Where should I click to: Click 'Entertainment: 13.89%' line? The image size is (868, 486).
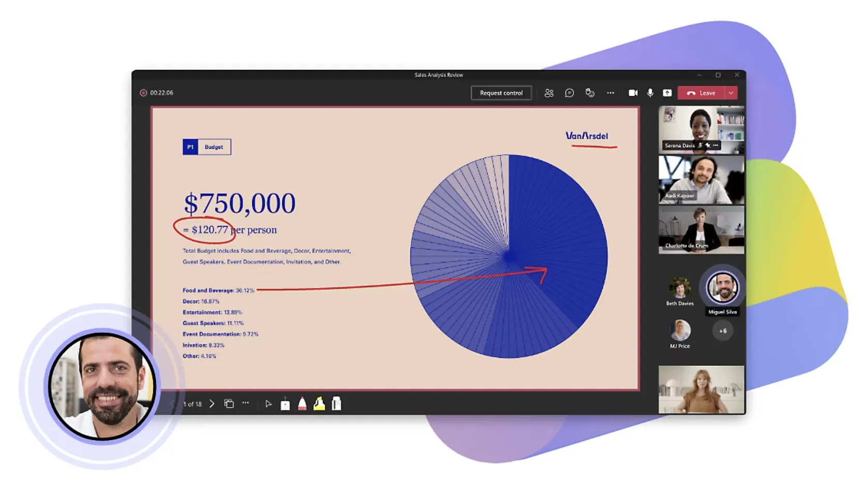click(212, 312)
